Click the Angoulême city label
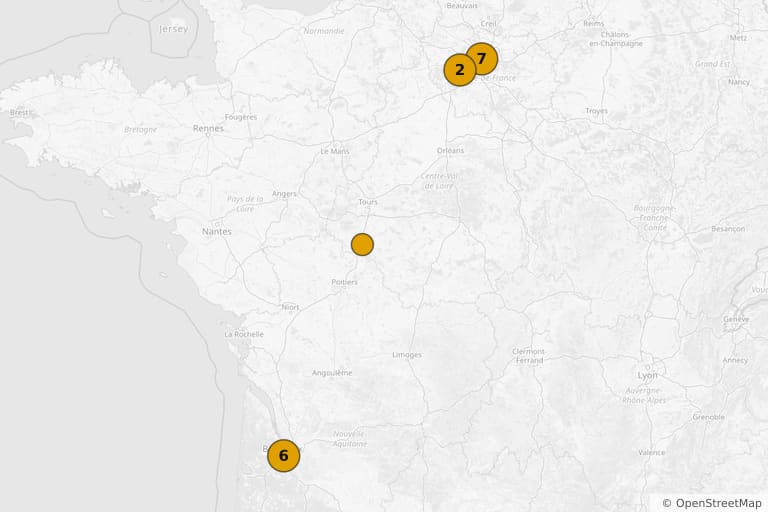The height and width of the screenshot is (512, 768). tap(332, 373)
